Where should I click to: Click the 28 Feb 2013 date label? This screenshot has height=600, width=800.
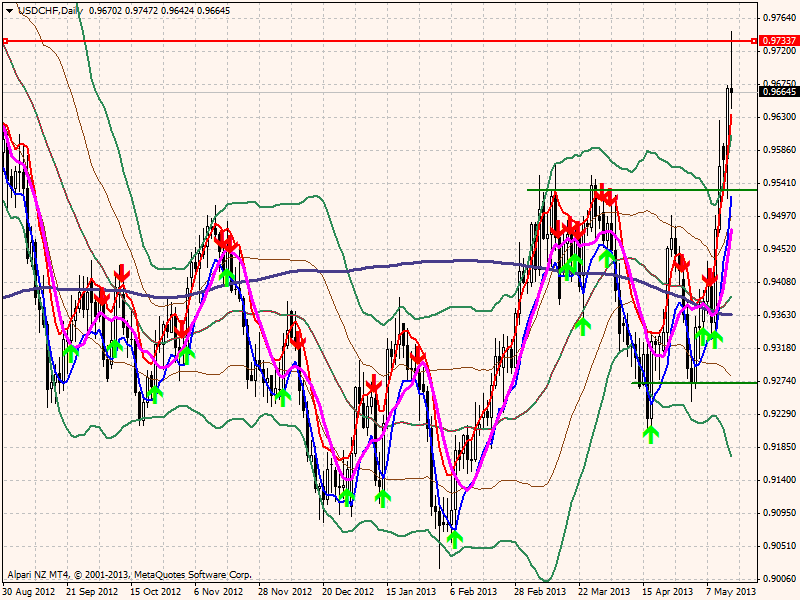click(540, 592)
